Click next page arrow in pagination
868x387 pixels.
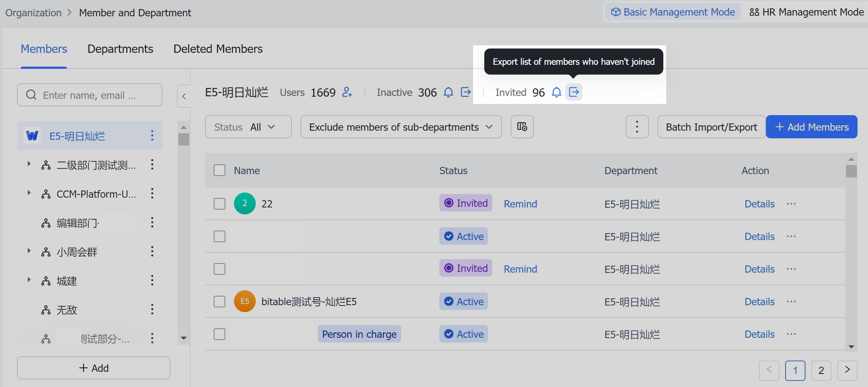click(x=847, y=370)
